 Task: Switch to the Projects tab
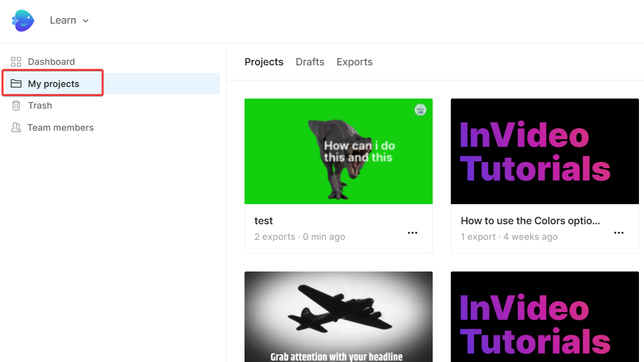[x=264, y=62]
